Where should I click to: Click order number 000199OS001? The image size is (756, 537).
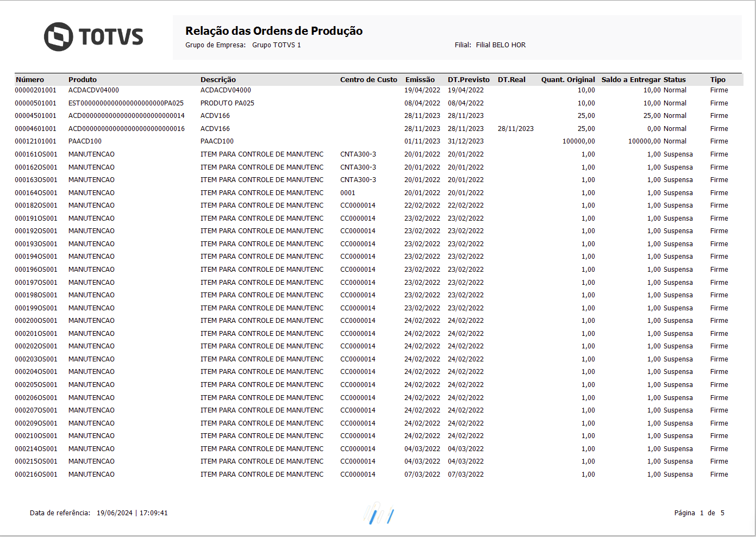pyautogui.click(x=36, y=308)
